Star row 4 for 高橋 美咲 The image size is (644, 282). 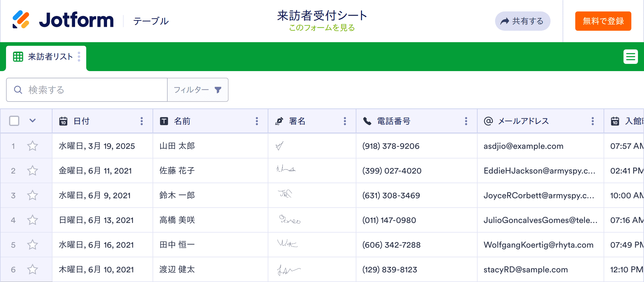pyautogui.click(x=33, y=220)
